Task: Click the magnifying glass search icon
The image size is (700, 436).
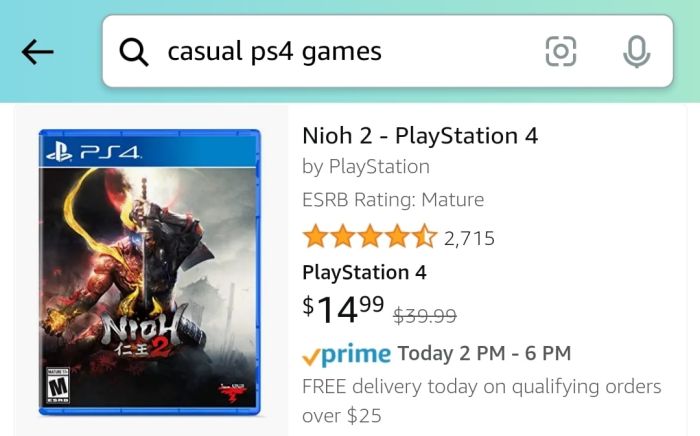Action: pos(134,51)
